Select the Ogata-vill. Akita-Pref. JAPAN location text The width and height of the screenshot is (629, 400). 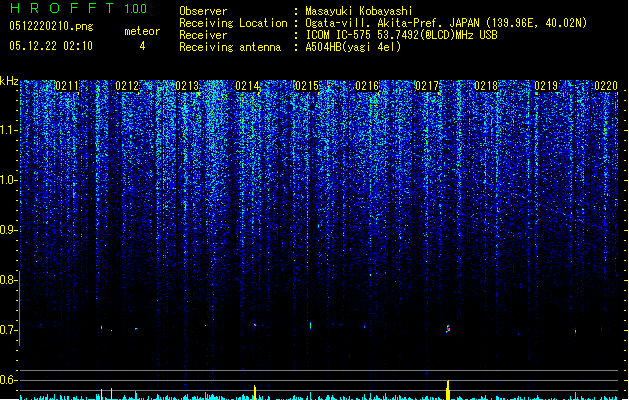pos(446,23)
